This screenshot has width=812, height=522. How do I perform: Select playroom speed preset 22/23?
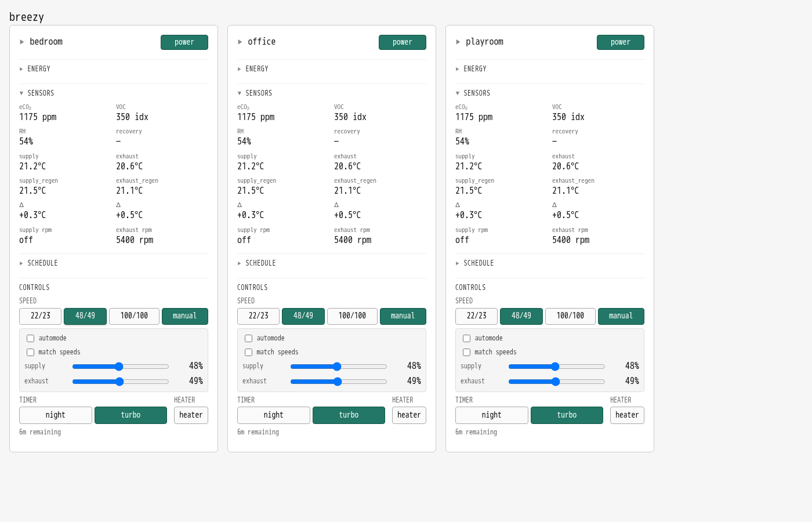(477, 316)
